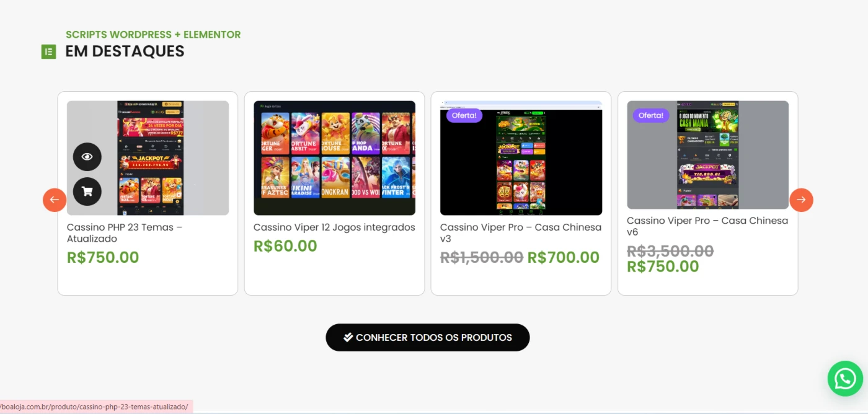Click Casa Chinesa v6 product thumbnail
The height and width of the screenshot is (414, 868).
(x=707, y=155)
